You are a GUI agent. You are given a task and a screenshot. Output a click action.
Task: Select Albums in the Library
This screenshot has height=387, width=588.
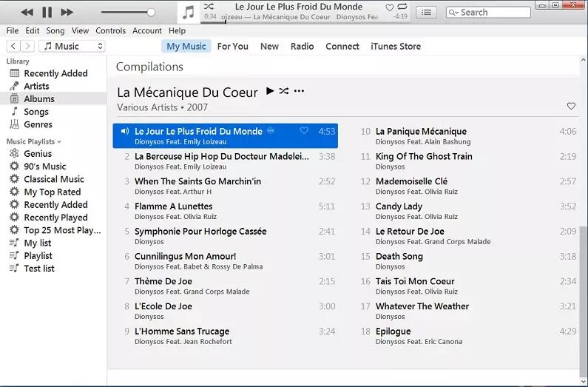53,99
